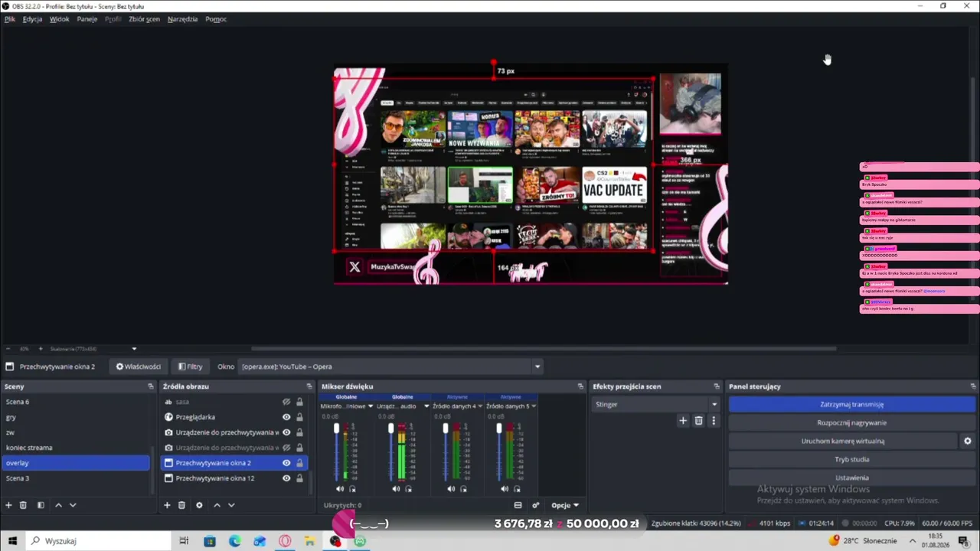Open virtual camera settings gear
Viewport: 980px width, 551px height.
968,441
